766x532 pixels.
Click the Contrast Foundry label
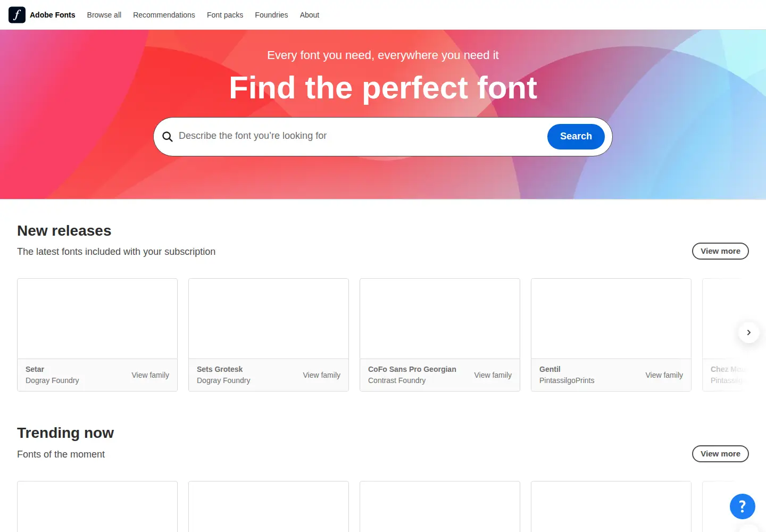[397, 380]
